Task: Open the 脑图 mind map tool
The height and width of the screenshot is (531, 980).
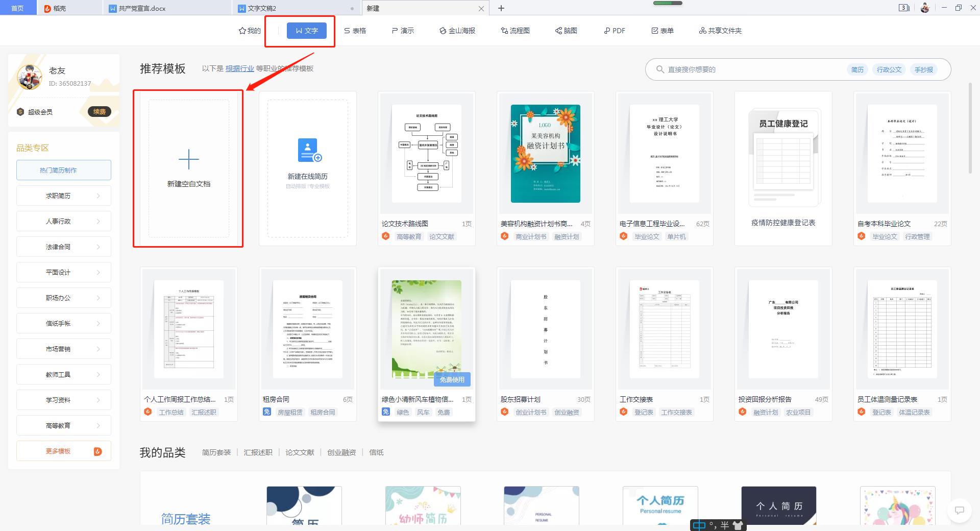Action: pos(566,31)
